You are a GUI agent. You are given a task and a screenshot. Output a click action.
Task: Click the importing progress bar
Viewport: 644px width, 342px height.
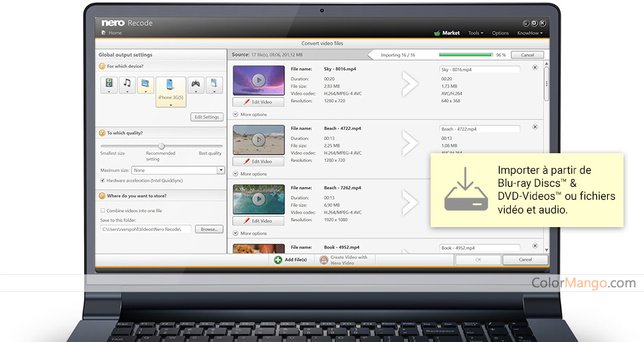click(x=466, y=55)
